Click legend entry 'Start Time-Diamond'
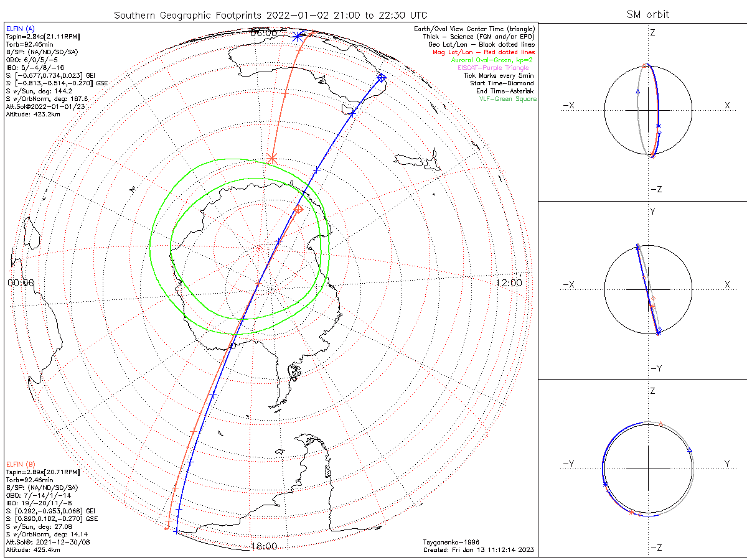The width and height of the screenshot is (747, 560). pyautogui.click(x=502, y=83)
